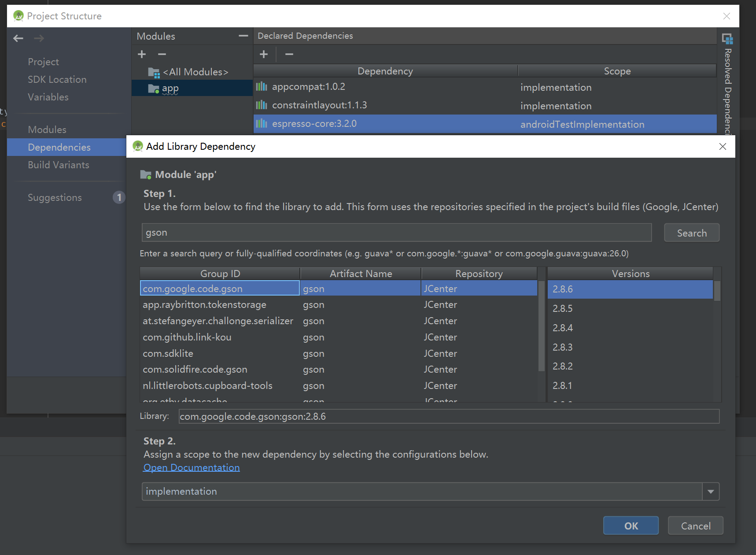Select appcompat:1.0.2 dependency row
Screen dimensions: 756x555
click(485, 87)
